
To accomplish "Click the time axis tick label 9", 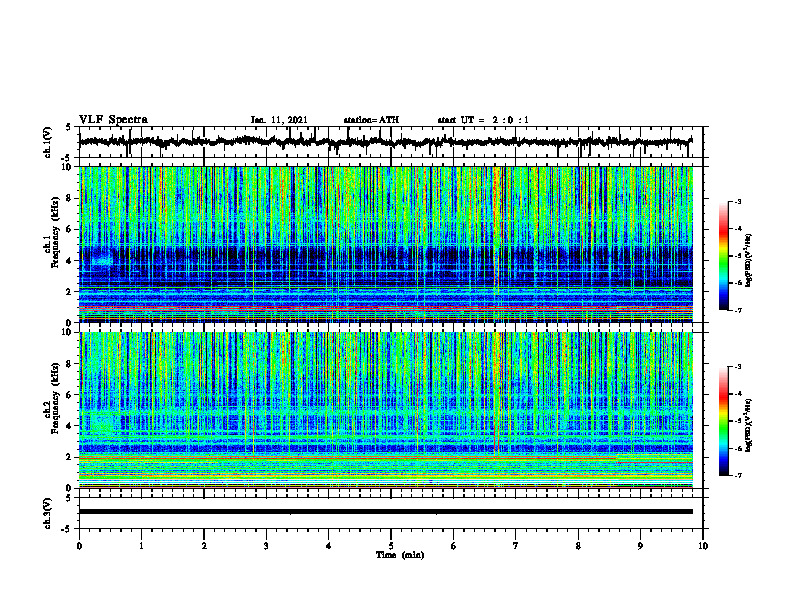I will click(640, 546).
